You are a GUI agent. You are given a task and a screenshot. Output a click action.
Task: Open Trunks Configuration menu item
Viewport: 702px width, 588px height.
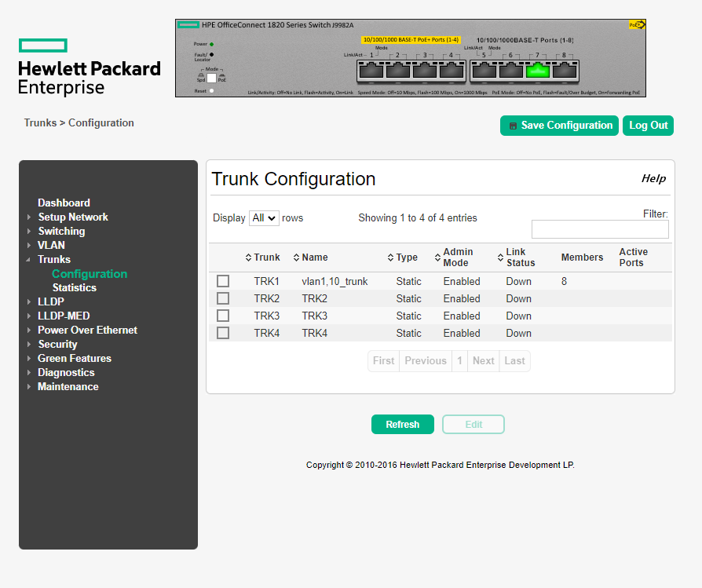tap(90, 274)
